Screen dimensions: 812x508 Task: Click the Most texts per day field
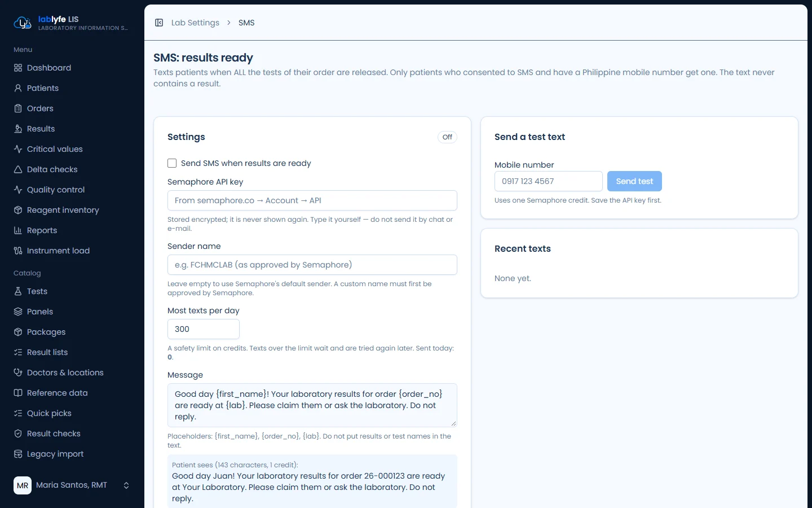point(204,329)
